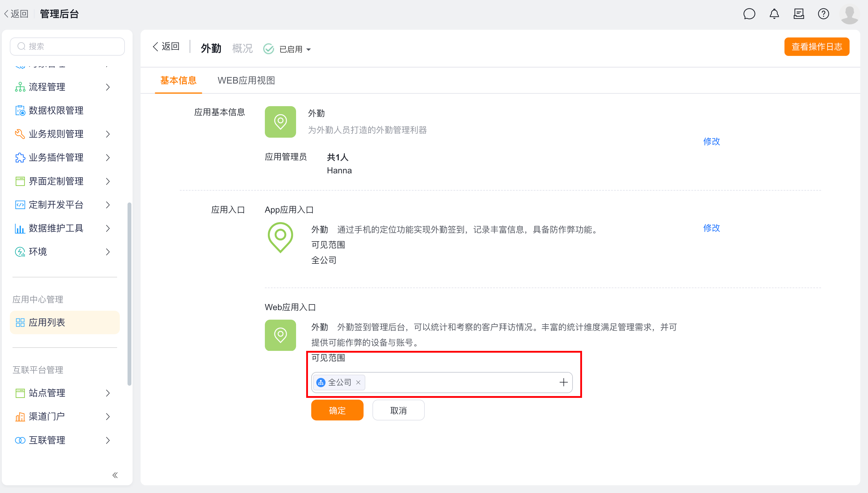Screen dimensions: 868x493
Task: Expand the 互联管理 chevron
Action: (108, 440)
